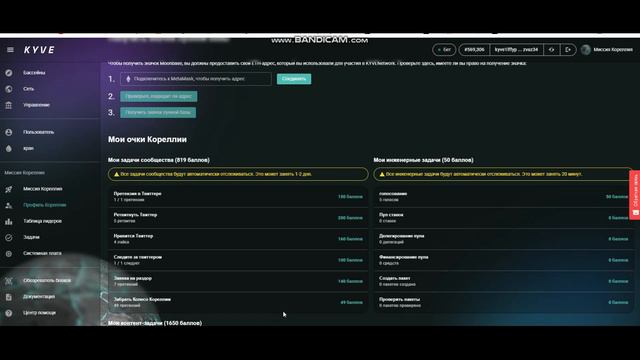Click the round avatar in top right

click(x=586, y=50)
